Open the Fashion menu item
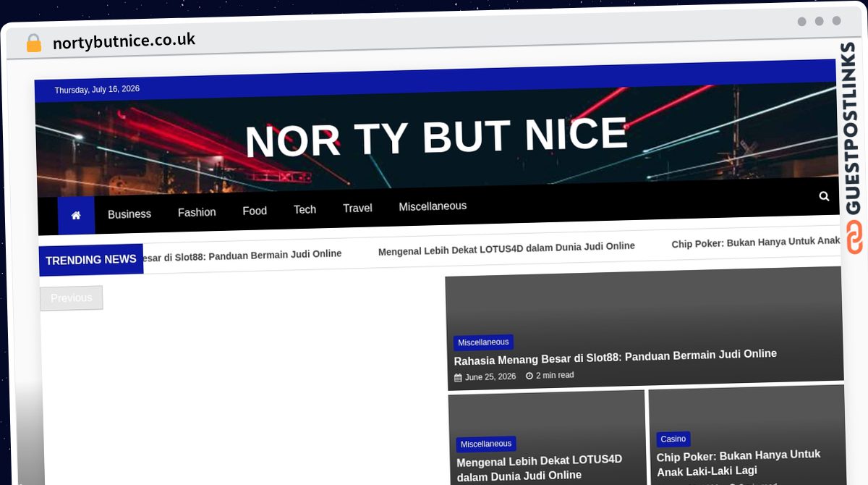 pos(197,212)
